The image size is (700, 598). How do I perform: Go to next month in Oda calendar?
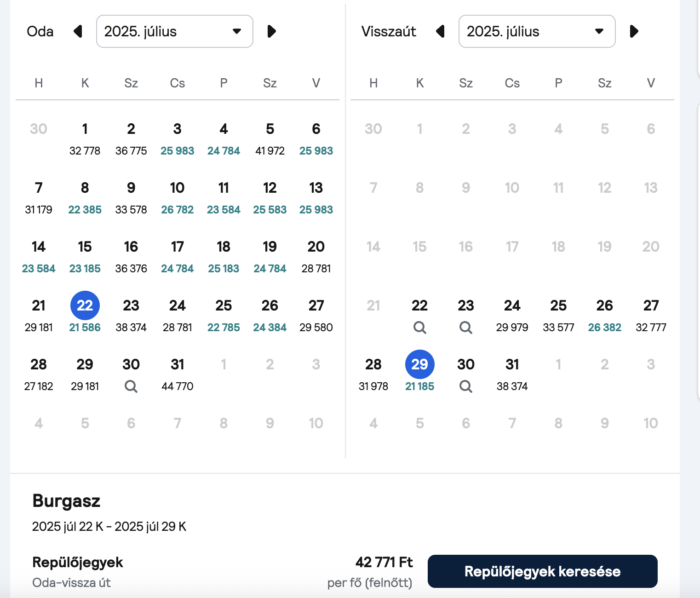click(x=271, y=31)
